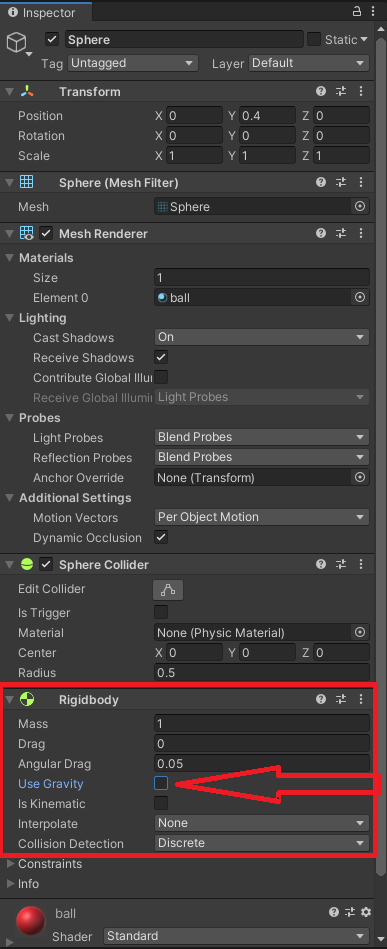Open the Collision Detection dropdown
The image size is (387, 949).
[262, 843]
